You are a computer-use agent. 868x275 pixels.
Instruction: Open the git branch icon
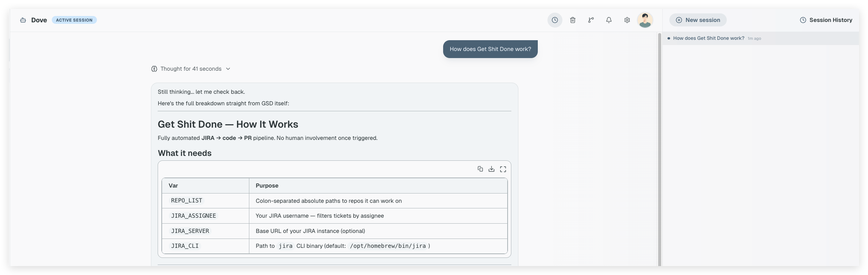pos(591,20)
